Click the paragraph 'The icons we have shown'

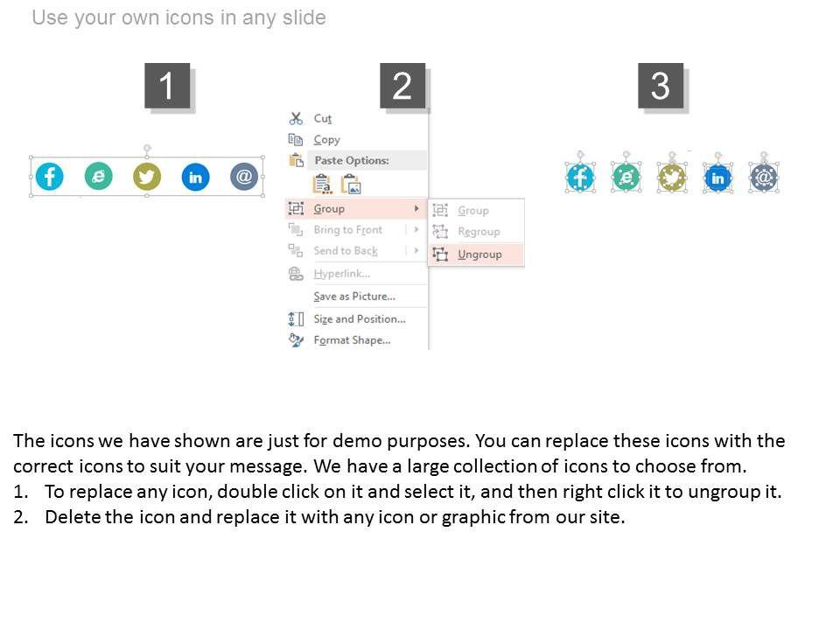[x=399, y=453]
